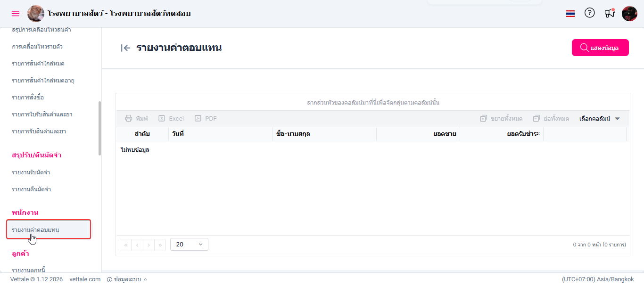This screenshot has width=644, height=286.
Task: Open announcements megaphone icon
Action: pyautogui.click(x=610, y=13)
